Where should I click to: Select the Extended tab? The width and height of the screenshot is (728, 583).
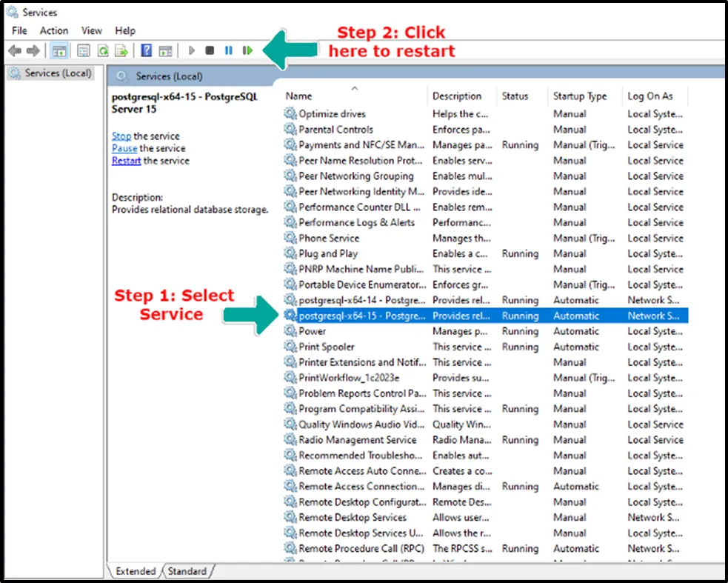[x=136, y=571]
